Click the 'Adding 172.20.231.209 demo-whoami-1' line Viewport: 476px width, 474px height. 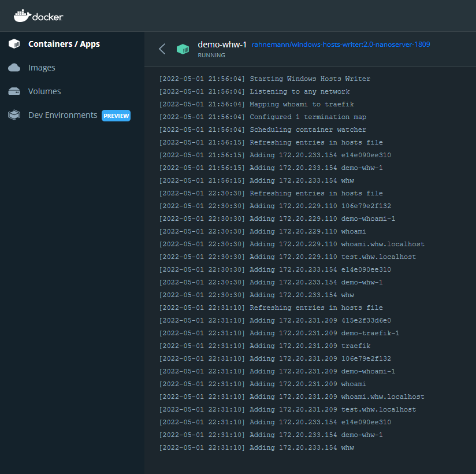[277, 371]
